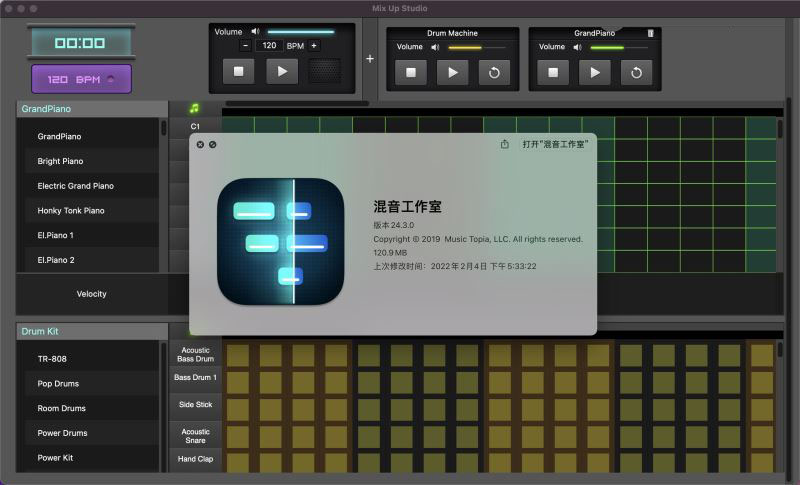Toggle first Acoustic Snare step pad
The width and height of the screenshot is (800, 485).
click(x=238, y=437)
